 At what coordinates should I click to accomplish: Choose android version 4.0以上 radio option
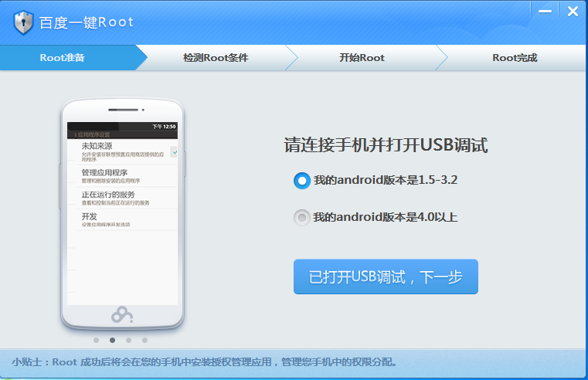coord(302,217)
